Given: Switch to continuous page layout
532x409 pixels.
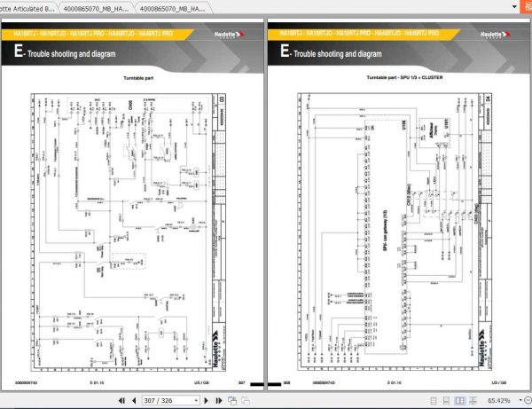Looking at the screenshot, I should pyautogui.click(x=446, y=401).
